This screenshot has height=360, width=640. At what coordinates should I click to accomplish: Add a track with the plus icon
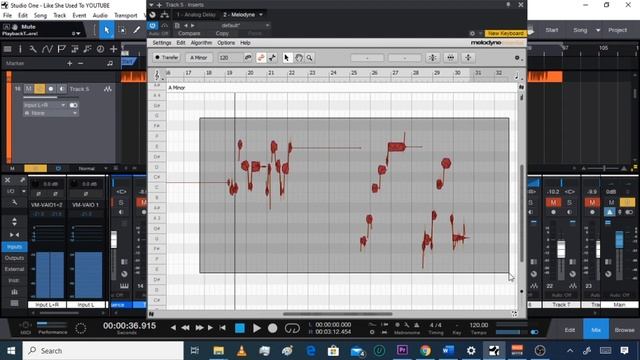tap(113, 49)
